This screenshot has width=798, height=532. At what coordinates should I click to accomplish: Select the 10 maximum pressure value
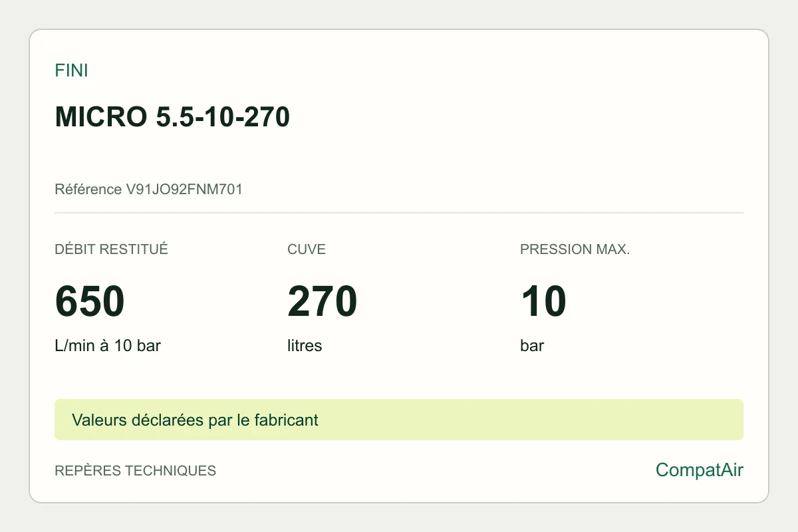pyautogui.click(x=543, y=301)
